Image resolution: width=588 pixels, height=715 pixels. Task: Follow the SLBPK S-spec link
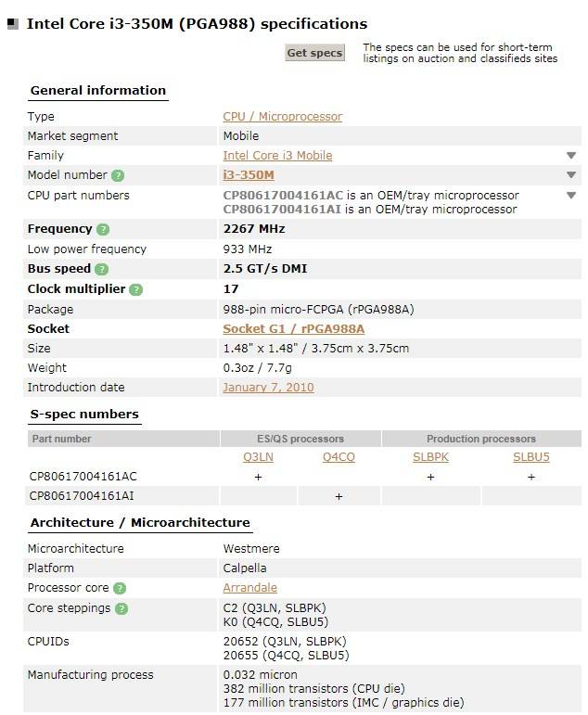(430, 457)
